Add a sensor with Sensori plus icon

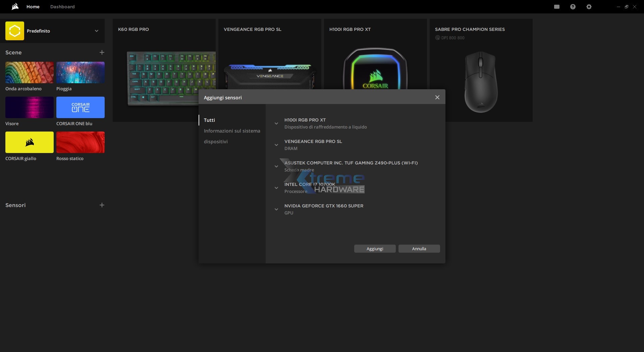click(102, 205)
